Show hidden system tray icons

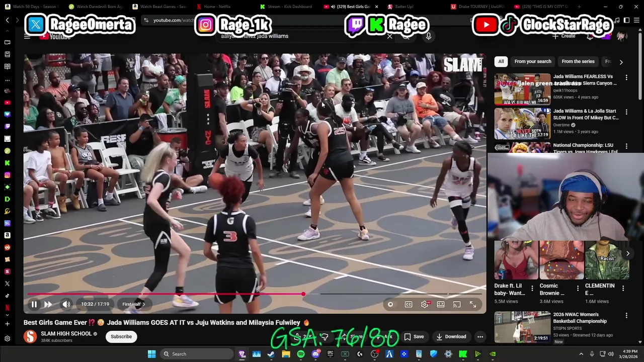[x=581, y=354]
